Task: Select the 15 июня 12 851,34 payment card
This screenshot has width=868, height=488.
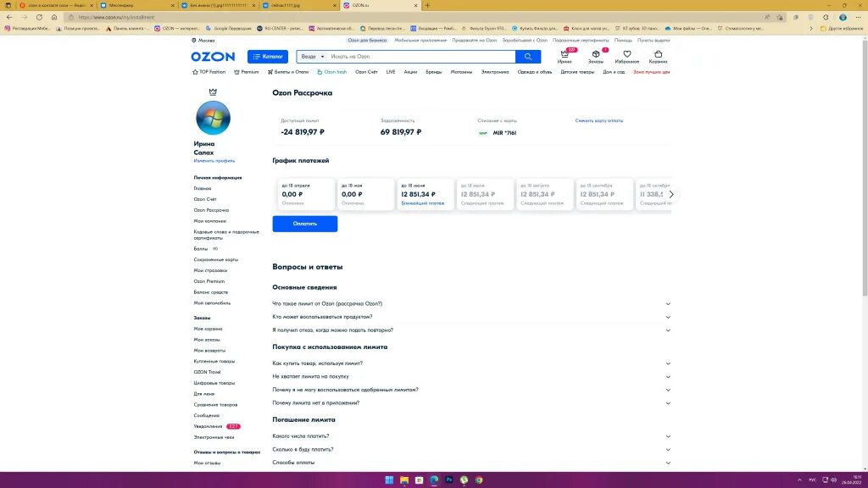Action: (x=426, y=194)
